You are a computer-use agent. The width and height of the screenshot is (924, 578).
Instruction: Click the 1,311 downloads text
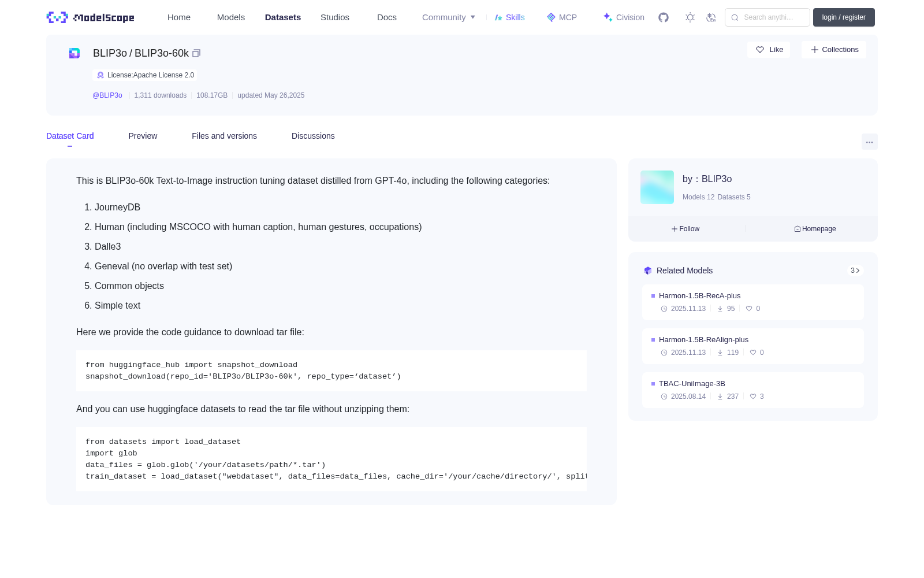[x=161, y=95]
